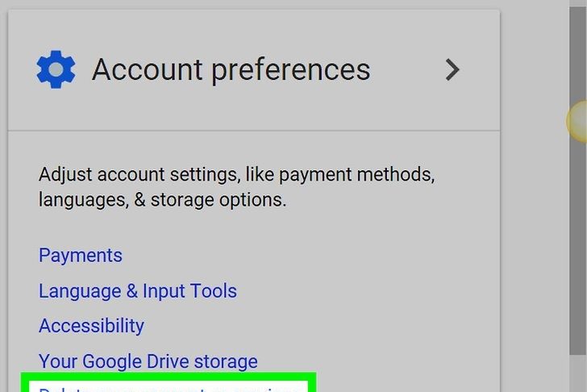Open the Payments link
This screenshot has height=392, width=587.
81,256
